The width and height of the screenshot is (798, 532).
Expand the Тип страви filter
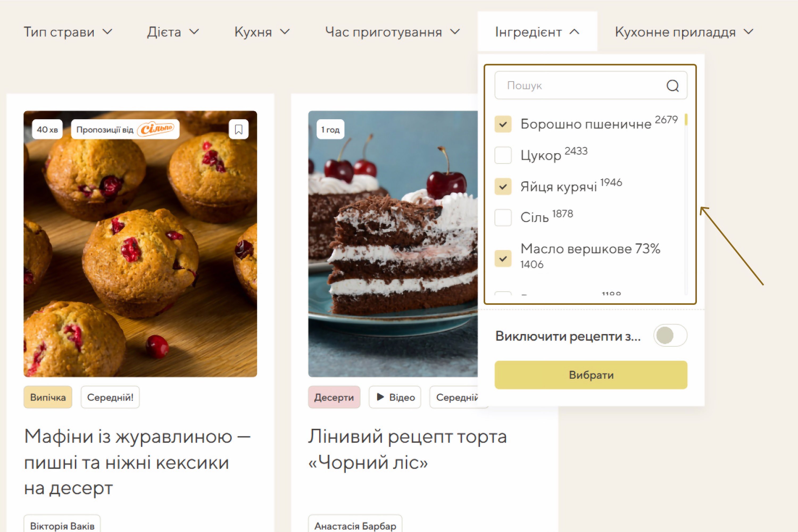(x=68, y=32)
